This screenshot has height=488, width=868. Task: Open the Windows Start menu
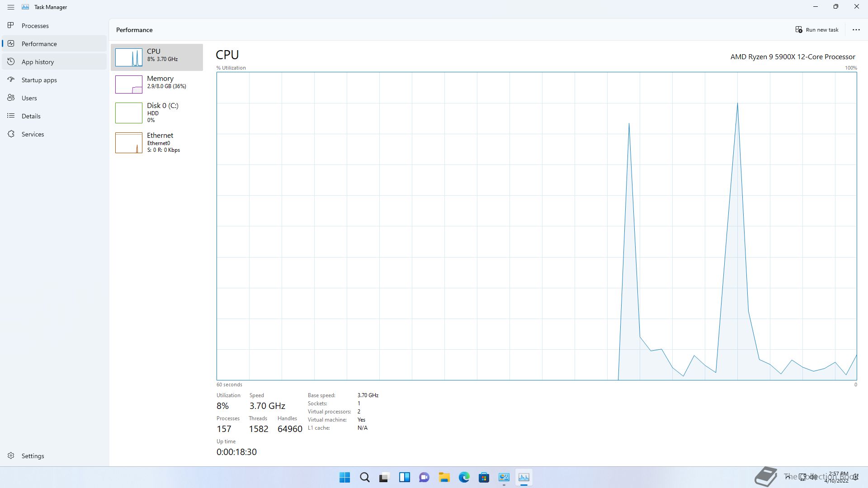pos(344,477)
